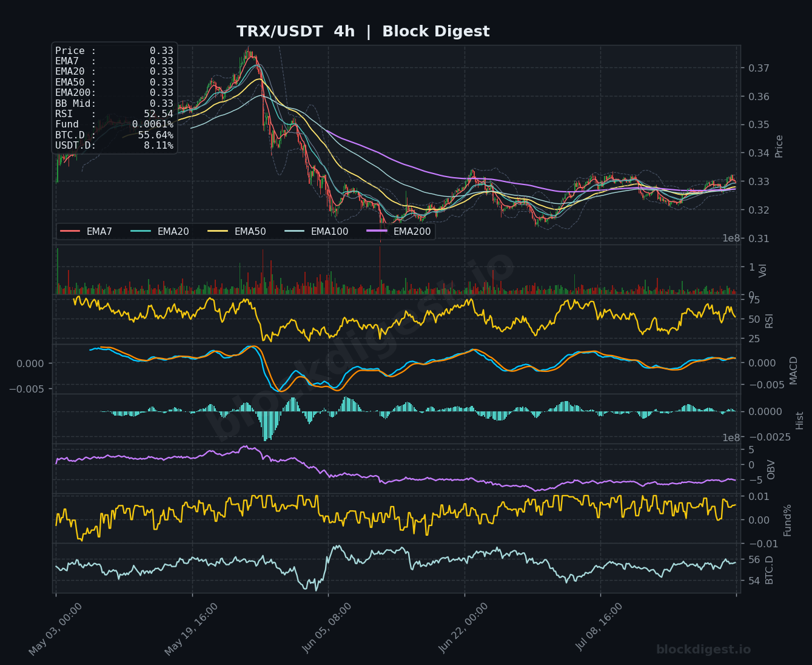
Task: Click the Hist axis tick −0.0025
Action: click(770, 437)
